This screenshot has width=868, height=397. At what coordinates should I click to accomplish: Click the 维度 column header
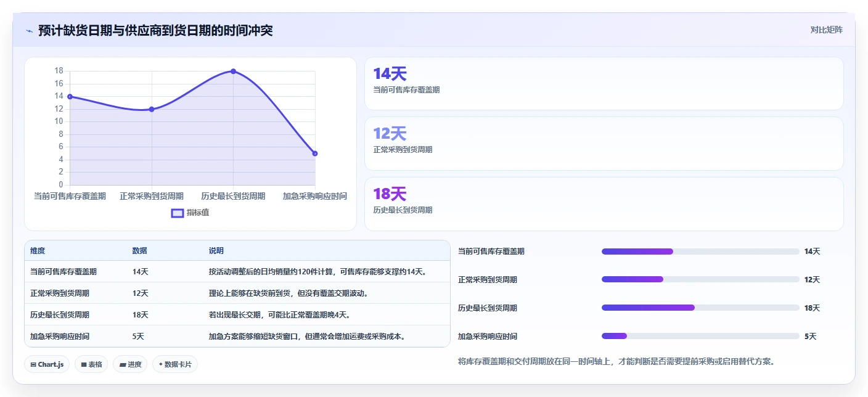(38, 251)
